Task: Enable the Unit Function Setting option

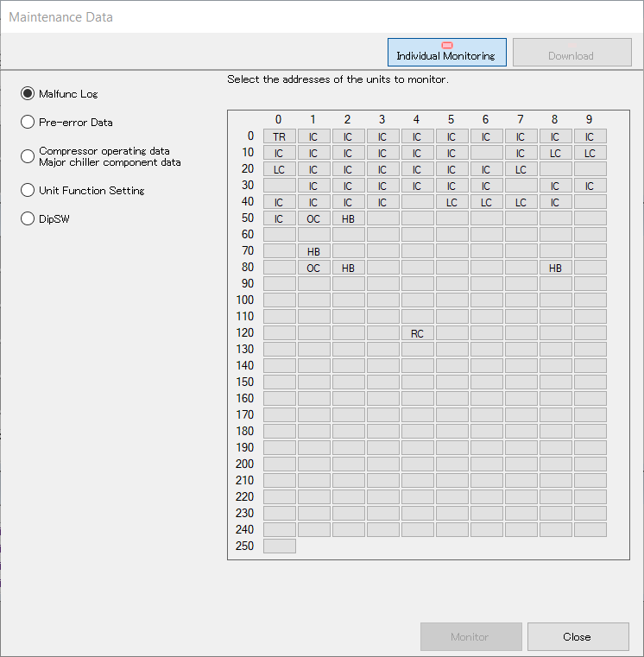Action: 28,190
